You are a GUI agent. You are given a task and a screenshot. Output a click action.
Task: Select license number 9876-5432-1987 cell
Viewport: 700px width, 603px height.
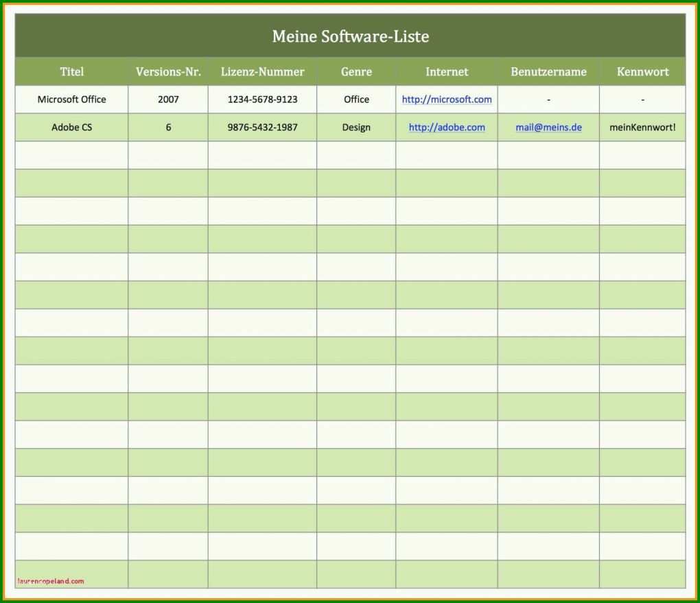pos(262,127)
